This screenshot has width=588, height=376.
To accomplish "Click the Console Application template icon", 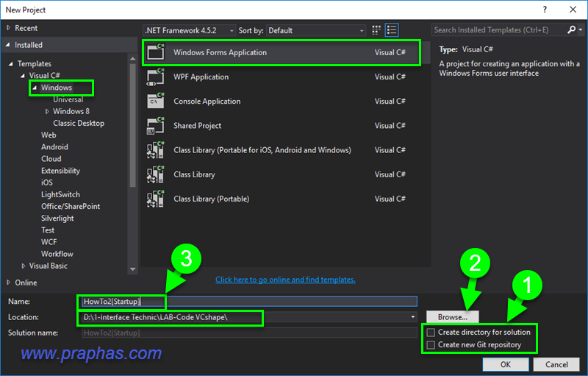I will pos(156,101).
